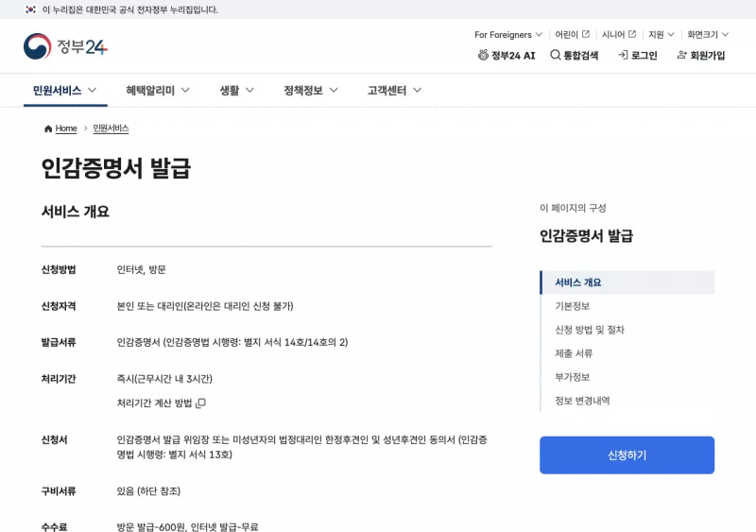The image size is (756, 532).
Task: Click 민원서비스 breadcrumb link
Action: coord(111,129)
